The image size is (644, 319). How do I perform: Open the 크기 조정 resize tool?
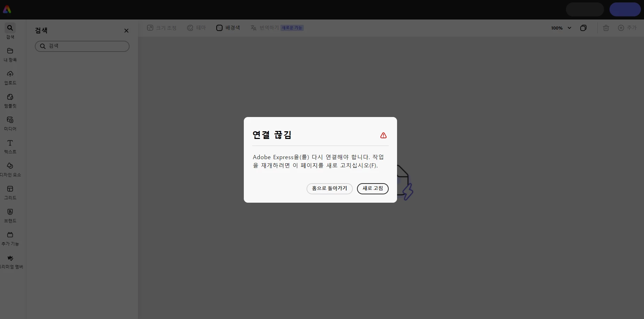tap(162, 28)
